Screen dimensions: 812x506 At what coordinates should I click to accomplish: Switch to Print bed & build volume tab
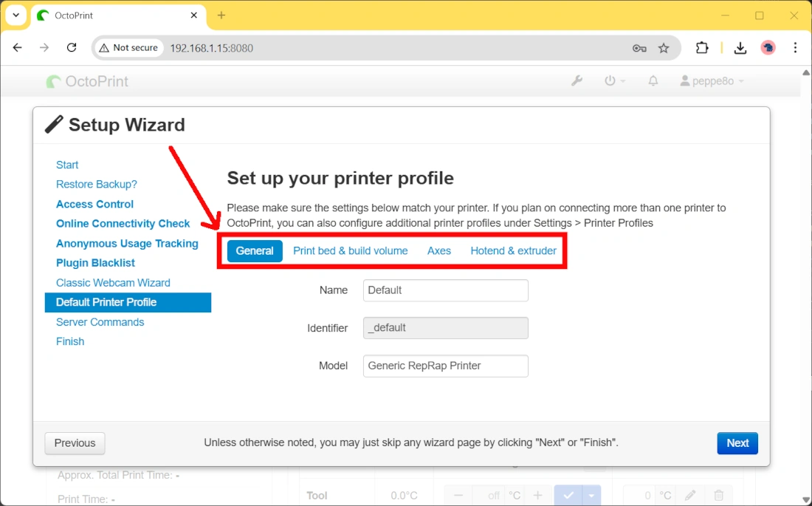pos(351,251)
